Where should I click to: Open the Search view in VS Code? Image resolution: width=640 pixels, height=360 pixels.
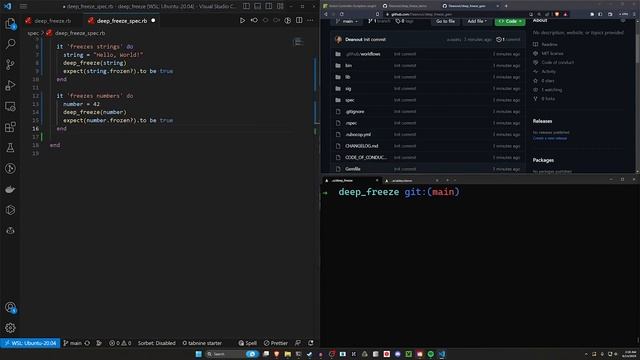(11, 44)
